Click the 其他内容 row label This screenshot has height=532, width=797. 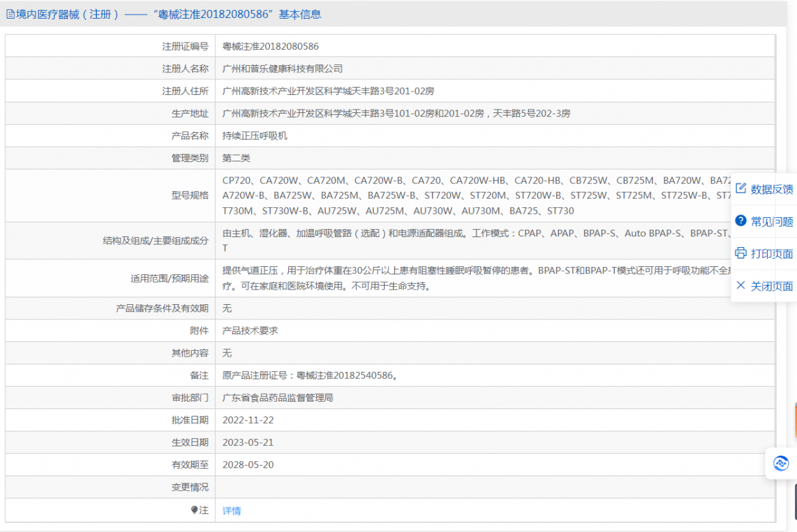(x=190, y=353)
